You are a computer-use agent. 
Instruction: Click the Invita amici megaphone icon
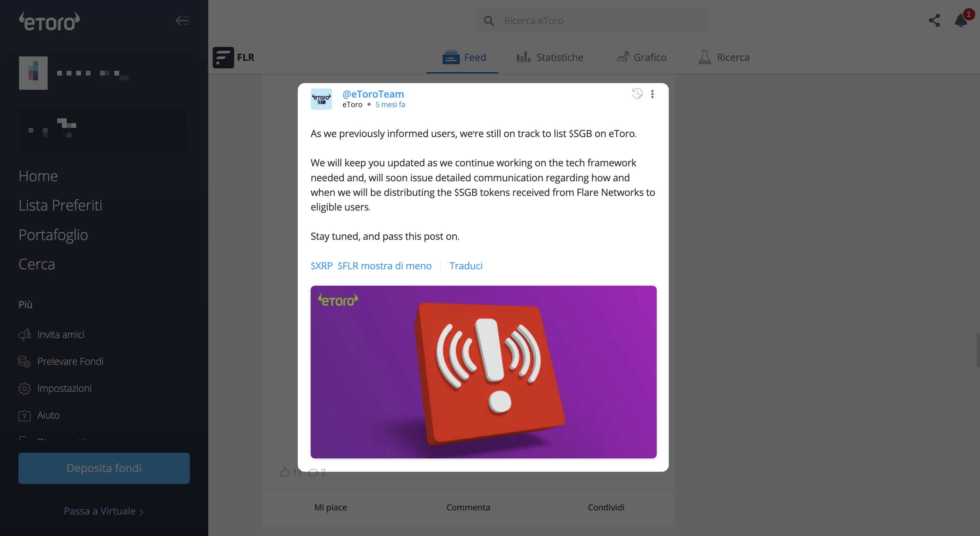point(25,335)
